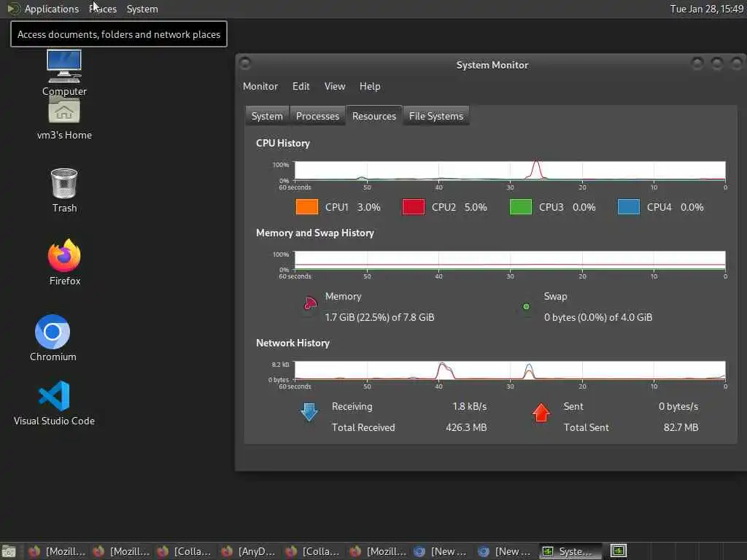Click the Memory label
Viewport: 747px width, 560px height.
(343, 296)
